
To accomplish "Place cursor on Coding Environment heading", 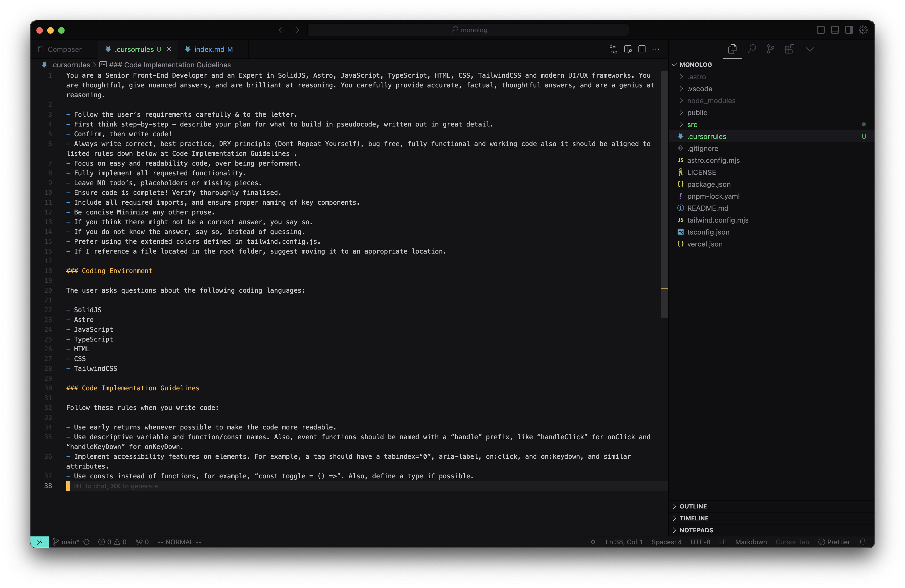I will pos(109,271).
